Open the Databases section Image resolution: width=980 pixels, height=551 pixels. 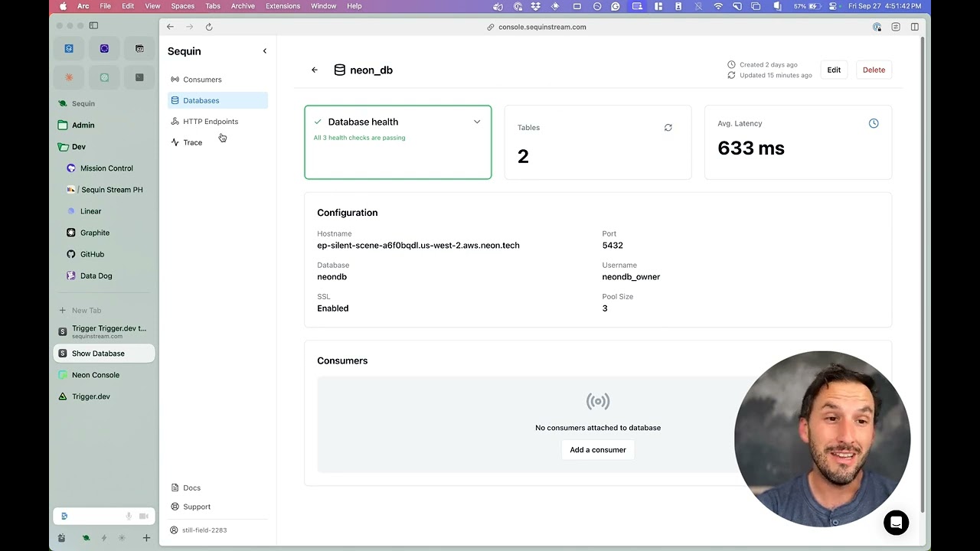pyautogui.click(x=217, y=100)
